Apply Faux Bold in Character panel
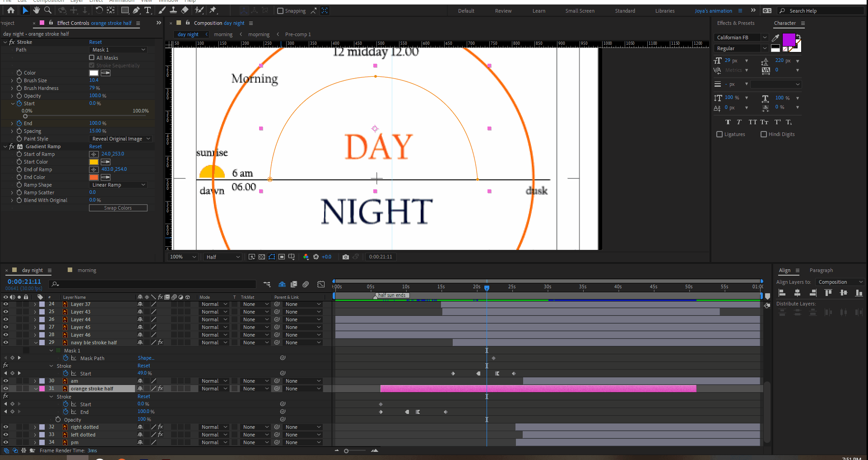The width and height of the screenshot is (868, 460). coord(728,122)
